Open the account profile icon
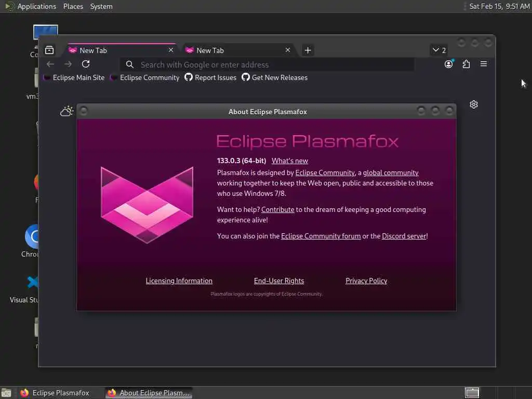Viewport: 532px width, 399px height. click(449, 64)
